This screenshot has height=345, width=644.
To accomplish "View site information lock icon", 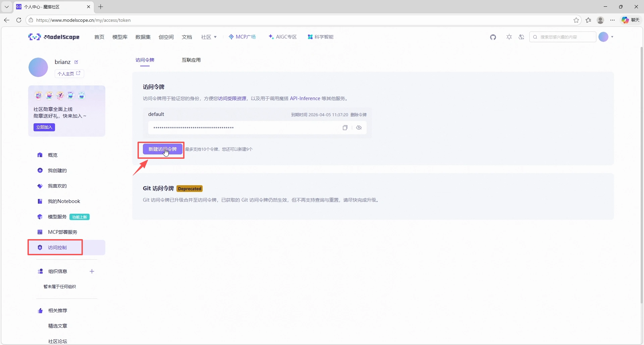I will [x=31, y=20].
